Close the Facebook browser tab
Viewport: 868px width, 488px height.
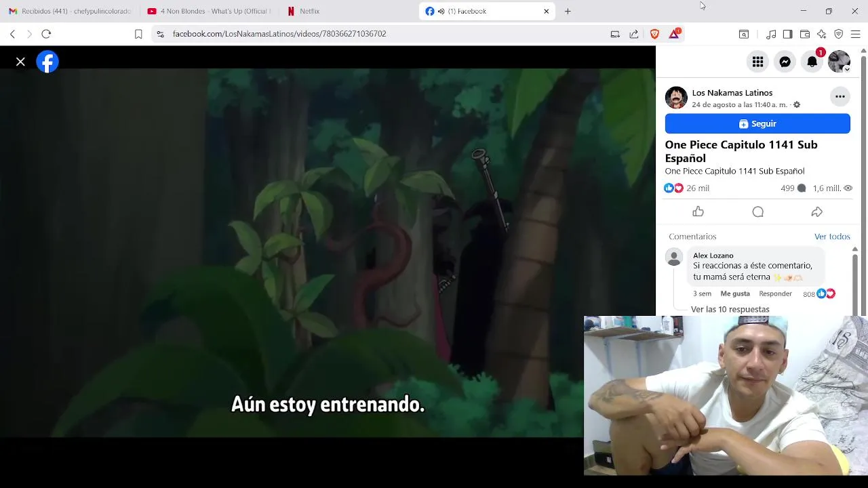click(546, 11)
